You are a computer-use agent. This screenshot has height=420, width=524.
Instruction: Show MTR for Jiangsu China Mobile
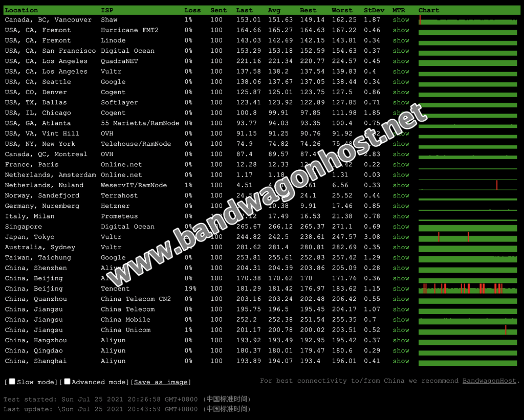point(401,319)
